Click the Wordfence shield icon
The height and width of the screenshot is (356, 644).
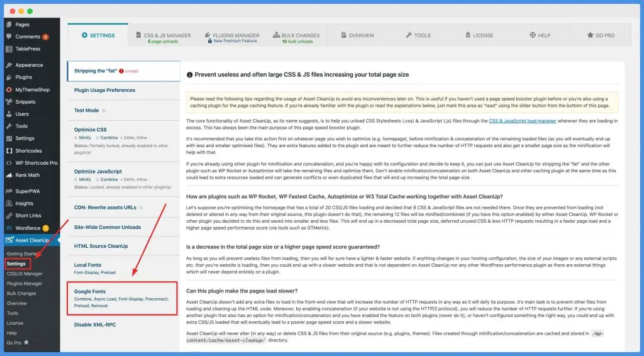point(9,228)
